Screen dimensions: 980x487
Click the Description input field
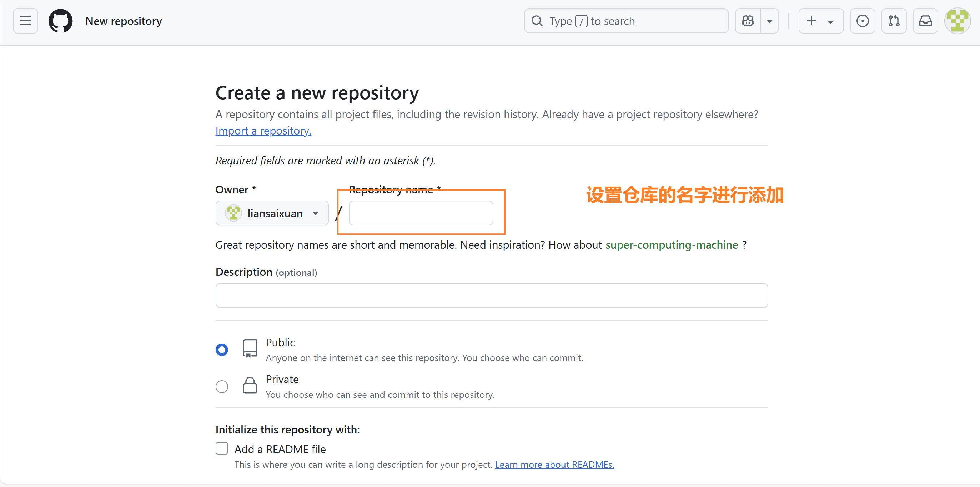tap(492, 295)
